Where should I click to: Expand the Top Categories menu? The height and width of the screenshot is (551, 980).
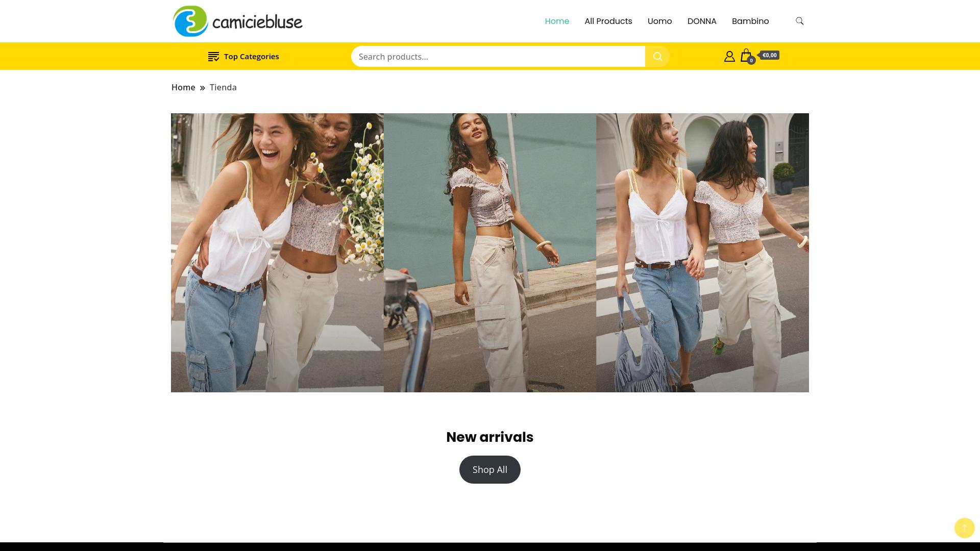(x=243, y=57)
